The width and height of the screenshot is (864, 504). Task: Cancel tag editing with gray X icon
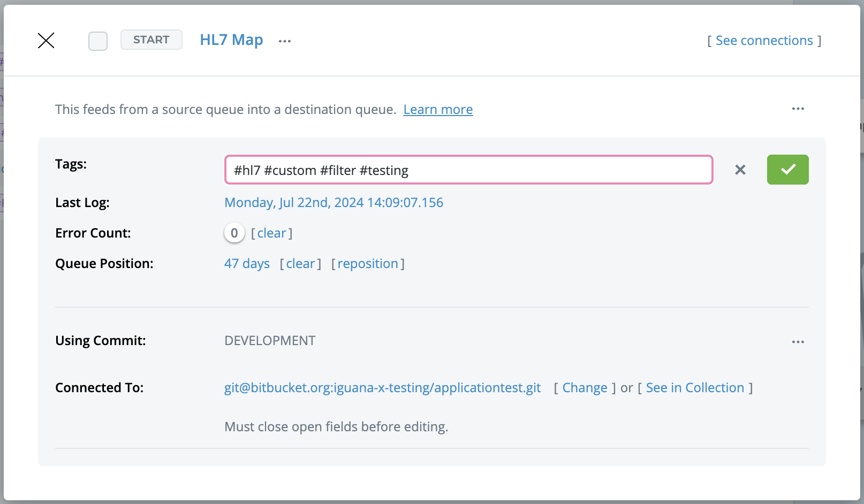(x=740, y=170)
